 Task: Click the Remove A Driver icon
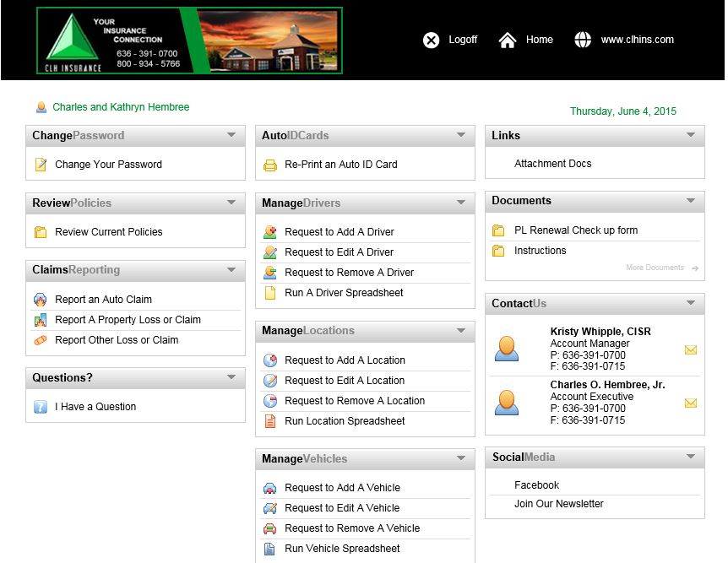point(270,273)
